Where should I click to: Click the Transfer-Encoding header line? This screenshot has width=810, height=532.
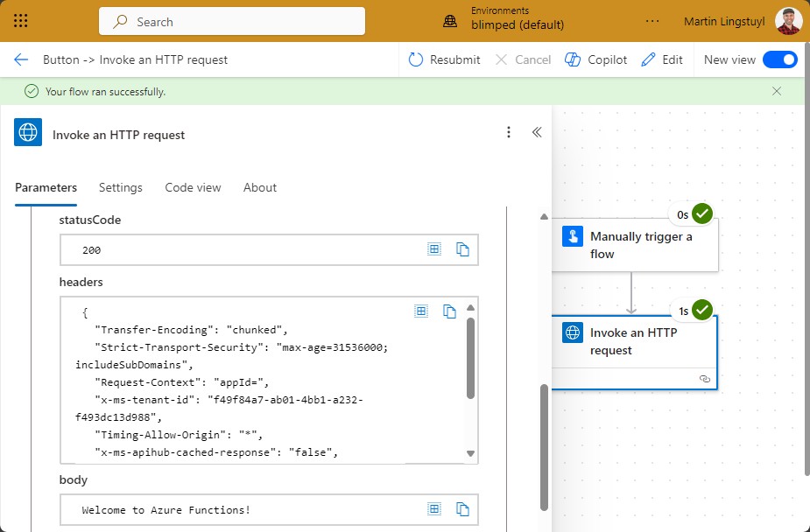(191, 330)
